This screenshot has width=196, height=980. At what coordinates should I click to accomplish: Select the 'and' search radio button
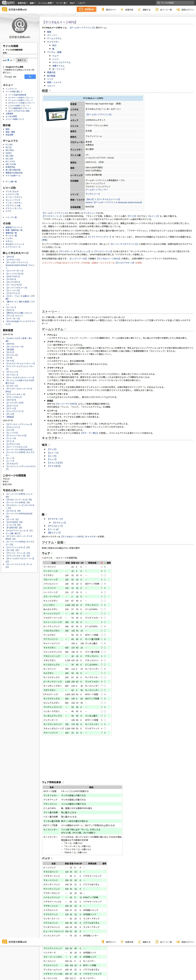point(8,60)
